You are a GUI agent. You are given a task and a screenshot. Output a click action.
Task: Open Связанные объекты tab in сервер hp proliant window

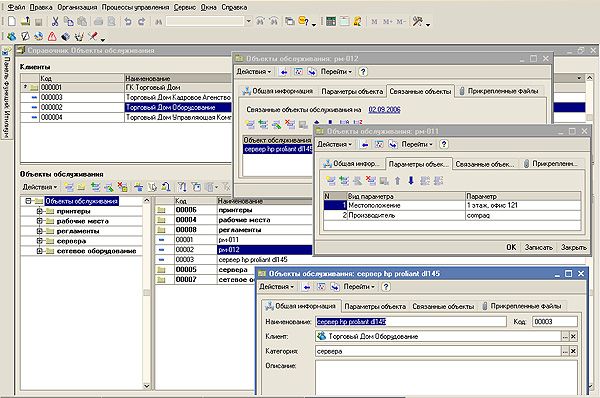tap(443, 307)
